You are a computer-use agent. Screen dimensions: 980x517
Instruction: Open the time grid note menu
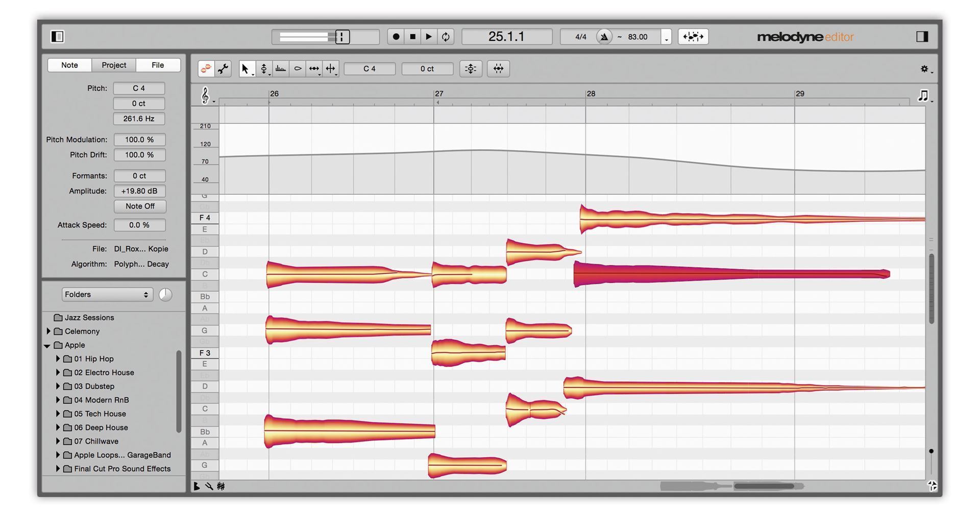925,96
